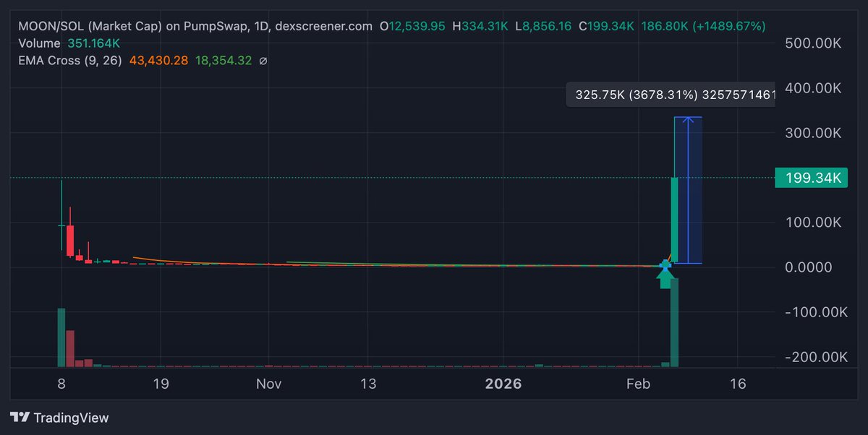Click the -100.00K price axis label
This screenshot has height=435, width=868.
[x=815, y=312]
